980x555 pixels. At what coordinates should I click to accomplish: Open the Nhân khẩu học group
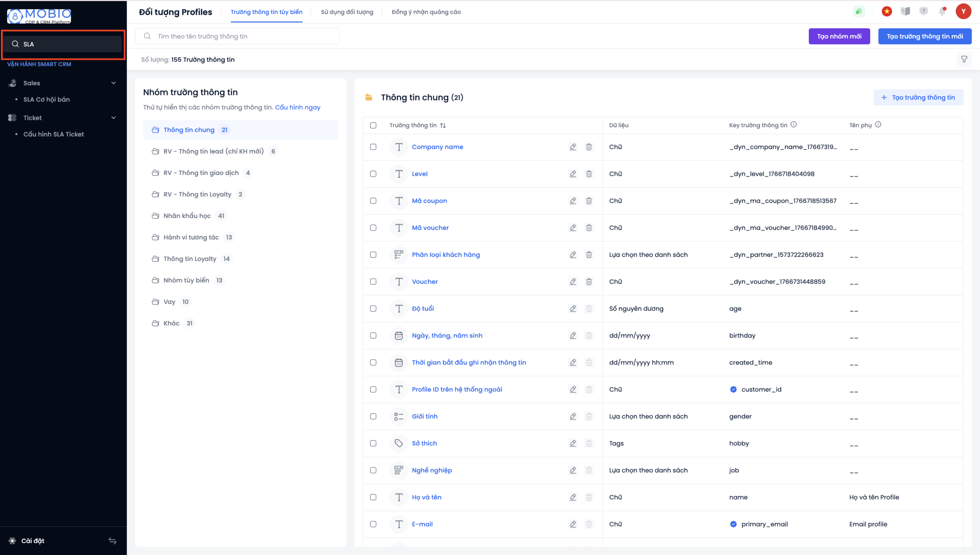187,216
